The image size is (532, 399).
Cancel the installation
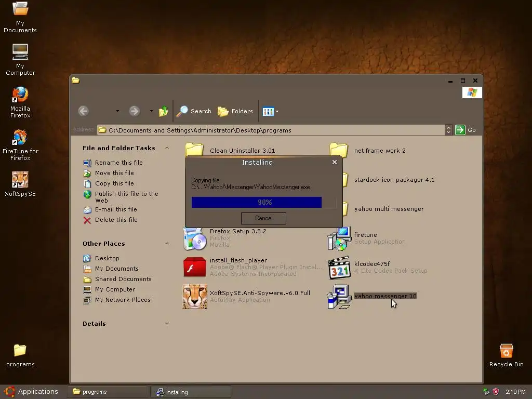(x=263, y=218)
